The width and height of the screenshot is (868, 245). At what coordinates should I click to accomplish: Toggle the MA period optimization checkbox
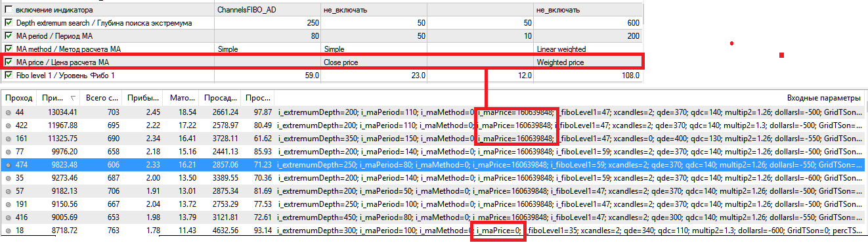click(8, 36)
